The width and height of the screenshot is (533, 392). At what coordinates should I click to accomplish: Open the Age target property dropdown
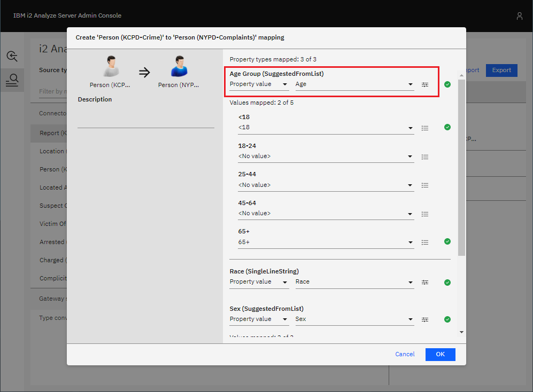pos(354,84)
